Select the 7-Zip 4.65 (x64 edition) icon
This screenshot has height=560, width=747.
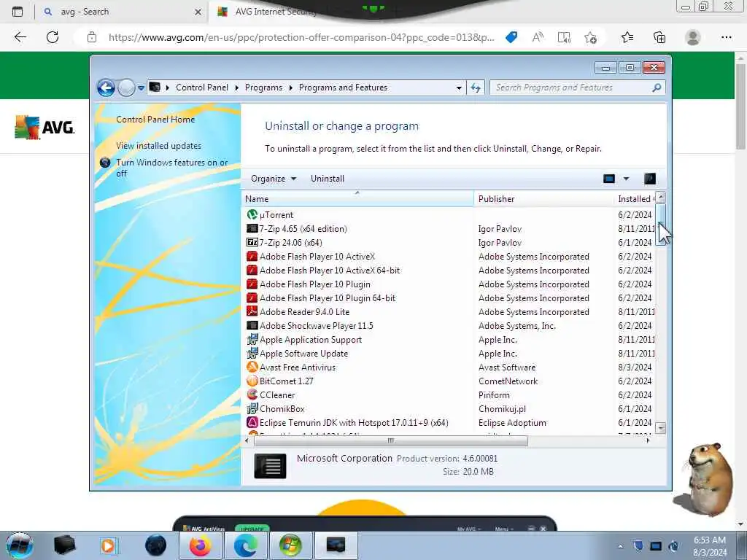click(252, 228)
